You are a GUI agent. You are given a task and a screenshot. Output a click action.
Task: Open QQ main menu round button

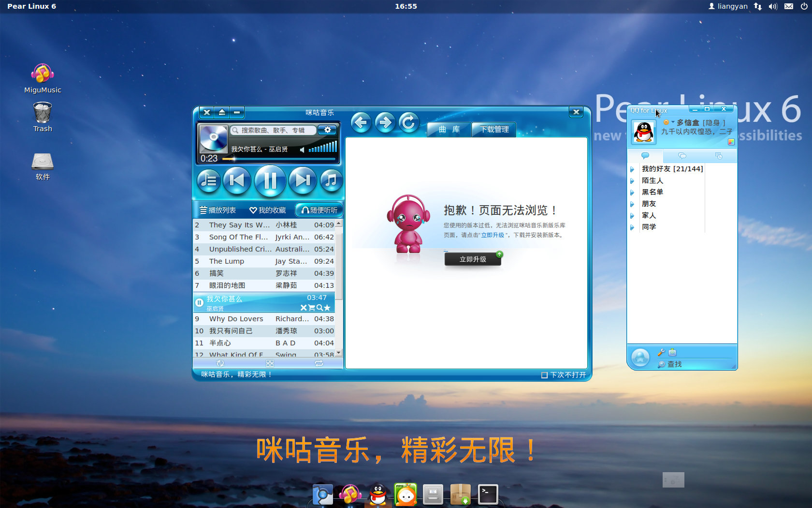(640, 358)
